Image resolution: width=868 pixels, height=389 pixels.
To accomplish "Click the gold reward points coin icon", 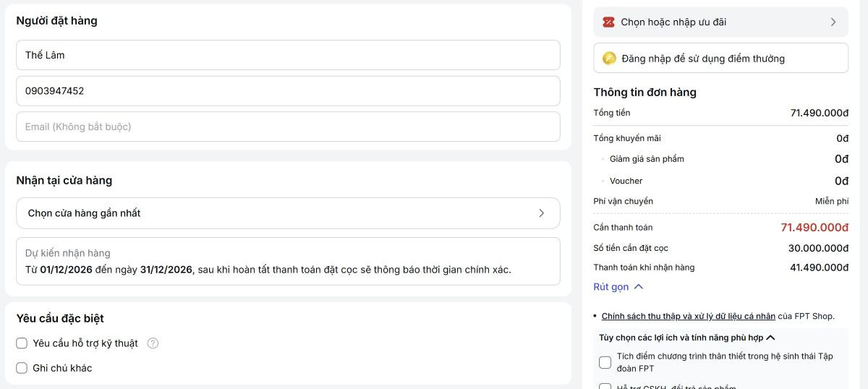I will tap(609, 59).
